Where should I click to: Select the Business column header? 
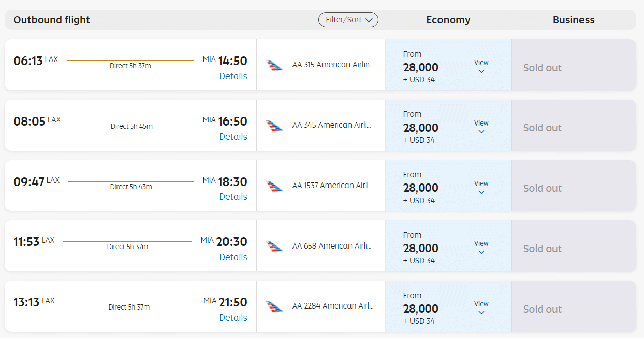click(x=573, y=20)
